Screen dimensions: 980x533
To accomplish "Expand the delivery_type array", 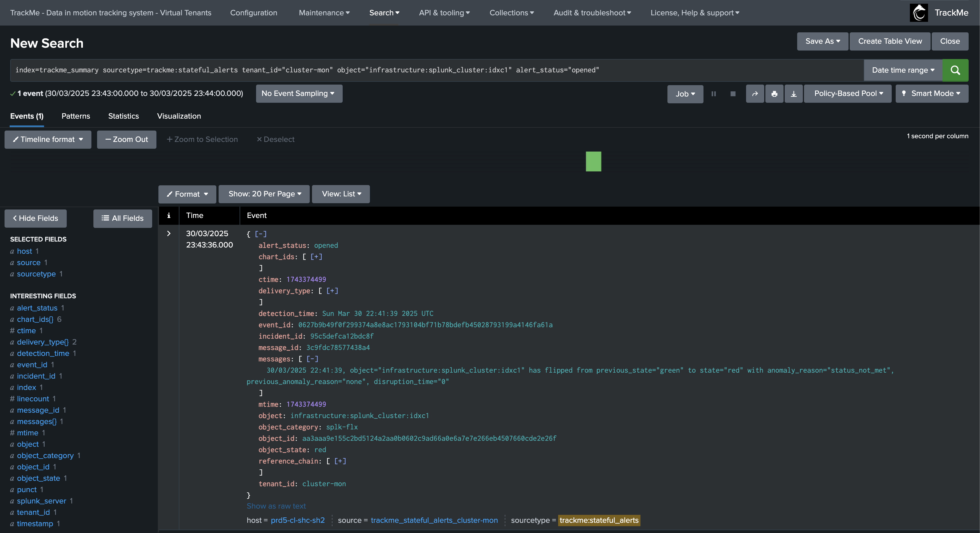I will 332,291.
